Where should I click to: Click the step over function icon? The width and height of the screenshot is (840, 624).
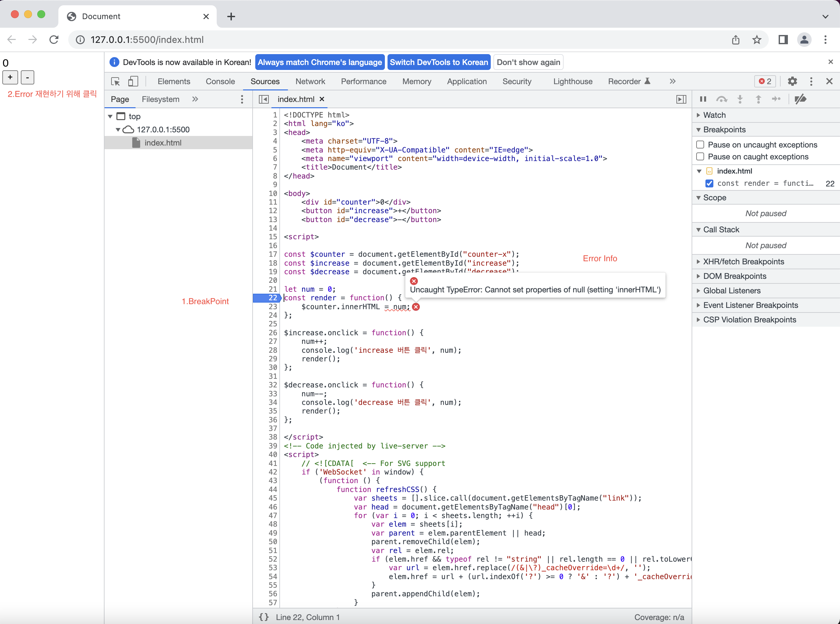click(722, 99)
